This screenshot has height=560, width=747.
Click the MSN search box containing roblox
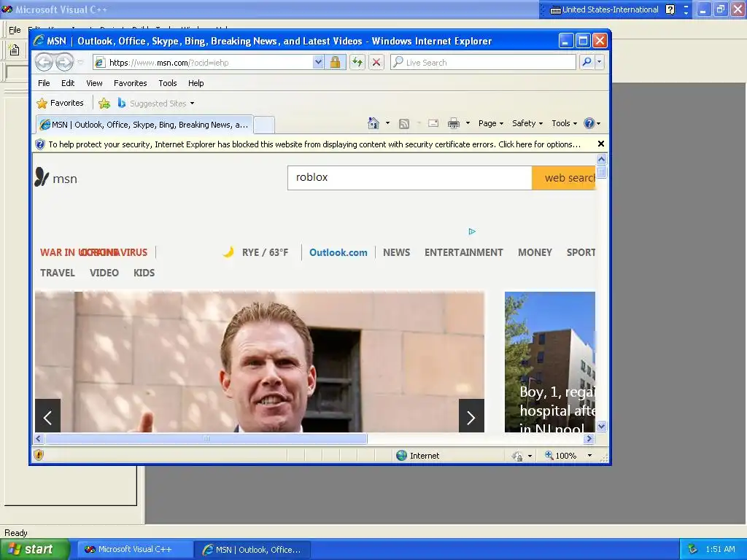coord(410,178)
